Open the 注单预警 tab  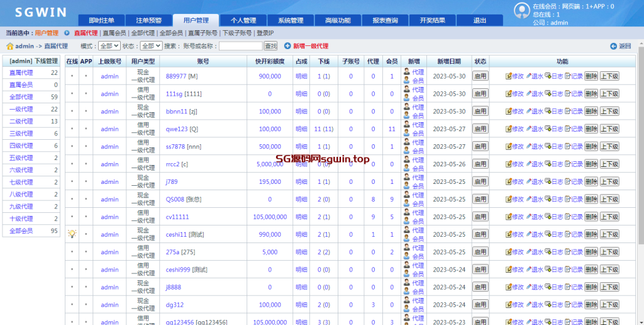tap(148, 20)
